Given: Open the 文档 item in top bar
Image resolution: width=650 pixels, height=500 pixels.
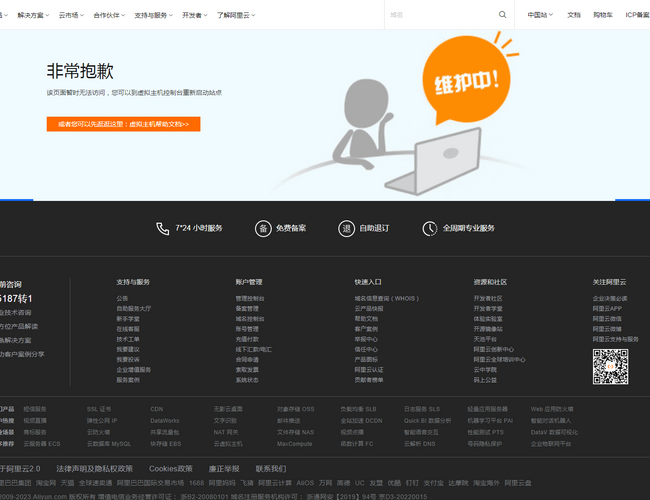Looking at the screenshot, I should coord(574,15).
